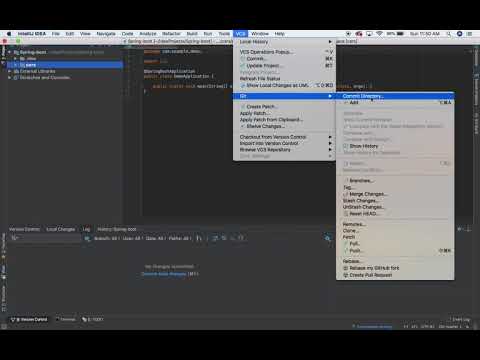Open the Branch: All filter dropdown
The image size is (480, 360).
click(x=106, y=238)
